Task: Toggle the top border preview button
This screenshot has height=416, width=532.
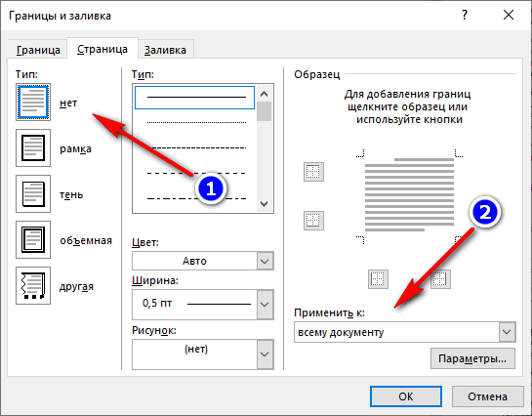Action: tap(313, 172)
